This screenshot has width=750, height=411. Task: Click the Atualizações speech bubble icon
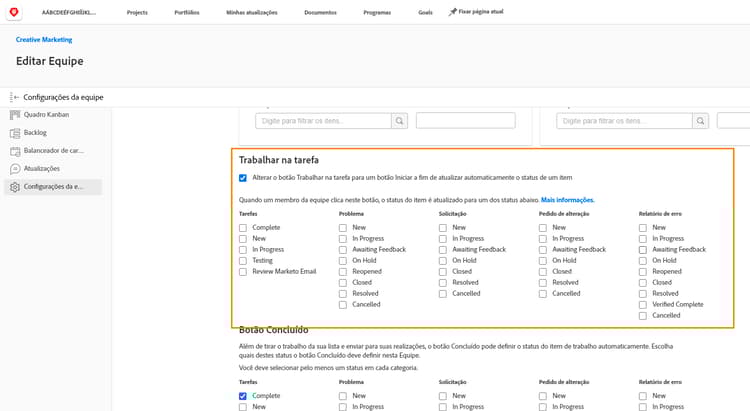pos(15,169)
